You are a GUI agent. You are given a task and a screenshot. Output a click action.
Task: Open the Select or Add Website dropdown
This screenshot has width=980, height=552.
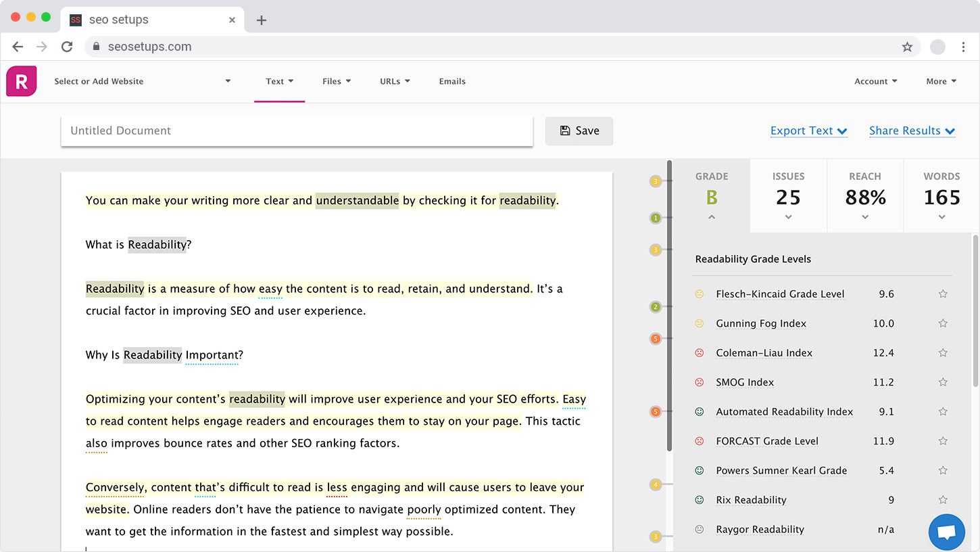tap(143, 81)
